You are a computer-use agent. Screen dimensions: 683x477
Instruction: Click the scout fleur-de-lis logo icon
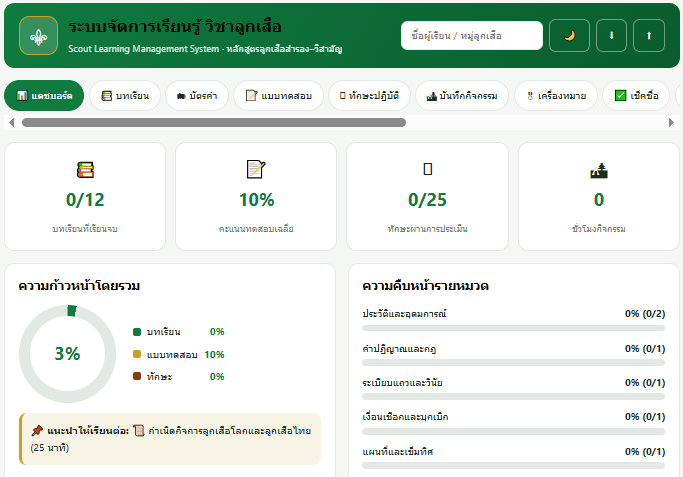point(38,36)
